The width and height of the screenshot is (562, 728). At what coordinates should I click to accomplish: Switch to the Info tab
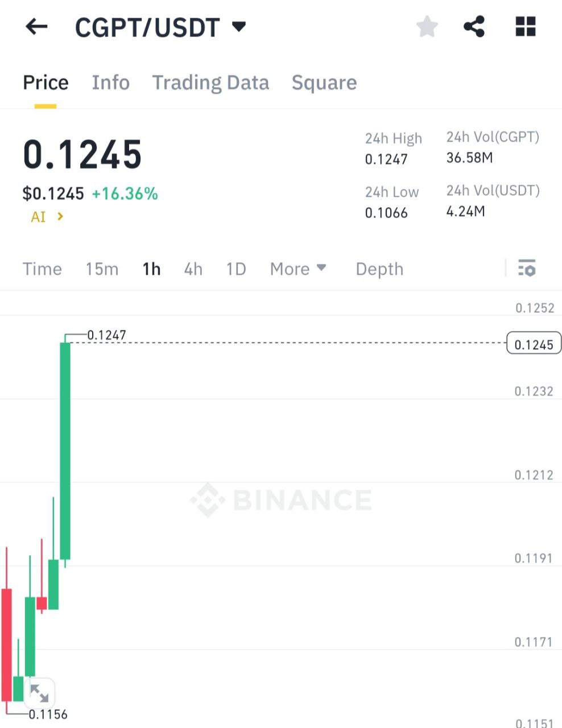point(111,82)
